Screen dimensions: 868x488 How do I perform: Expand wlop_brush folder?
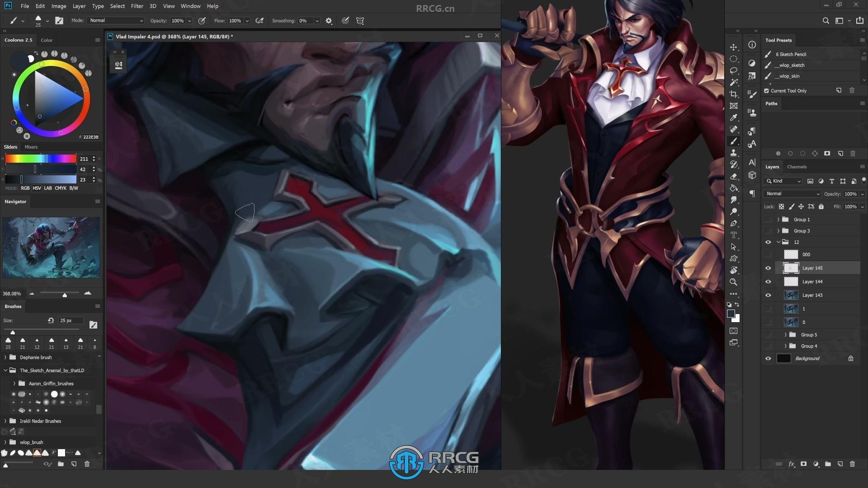(5, 442)
